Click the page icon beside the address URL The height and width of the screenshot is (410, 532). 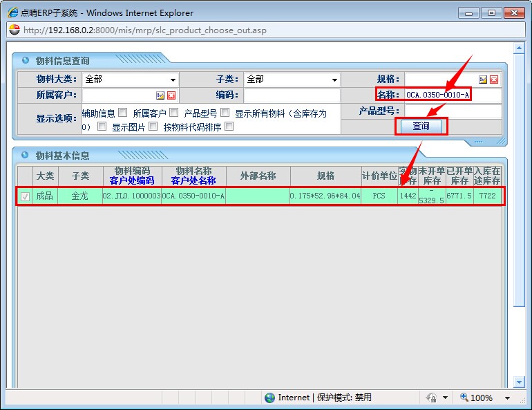[x=15, y=30]
